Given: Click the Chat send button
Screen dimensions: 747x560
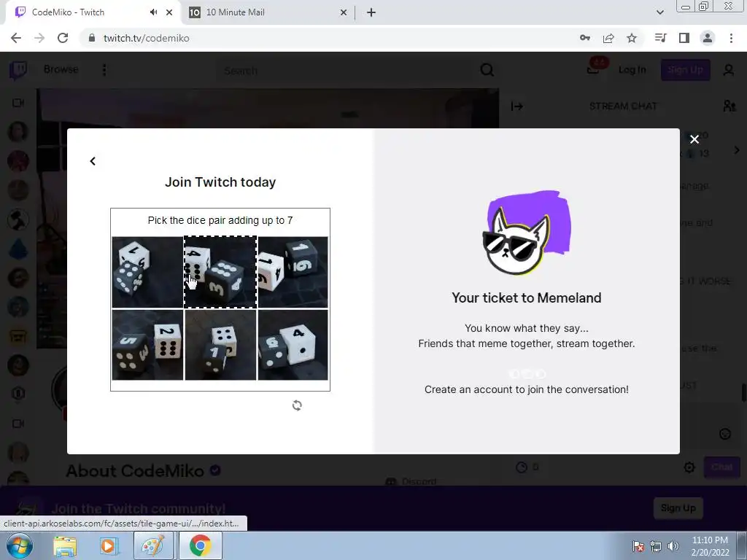Looking at the screenshot, I should (x=721, y=467).
